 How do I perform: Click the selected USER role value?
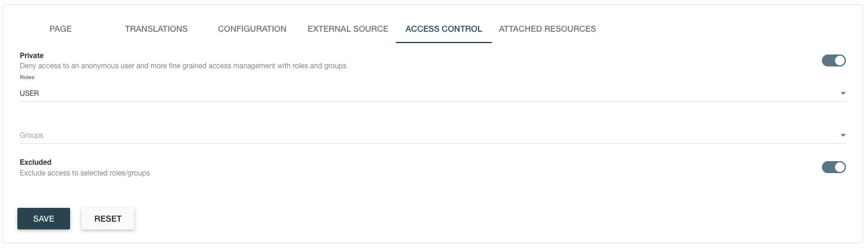tap(29, 93)
